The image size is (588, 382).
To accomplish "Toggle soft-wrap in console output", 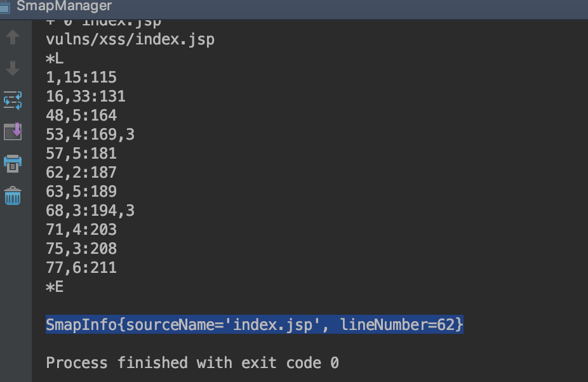I will 13,100.
